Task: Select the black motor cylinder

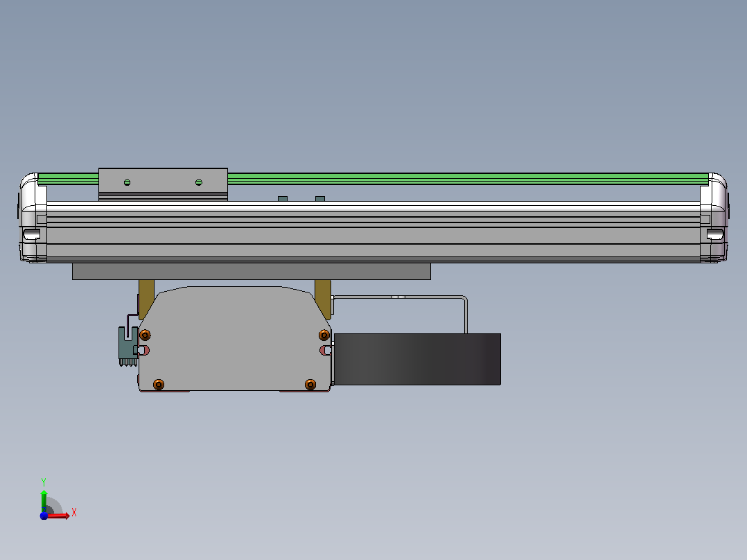Action: (x=417, y=359)
